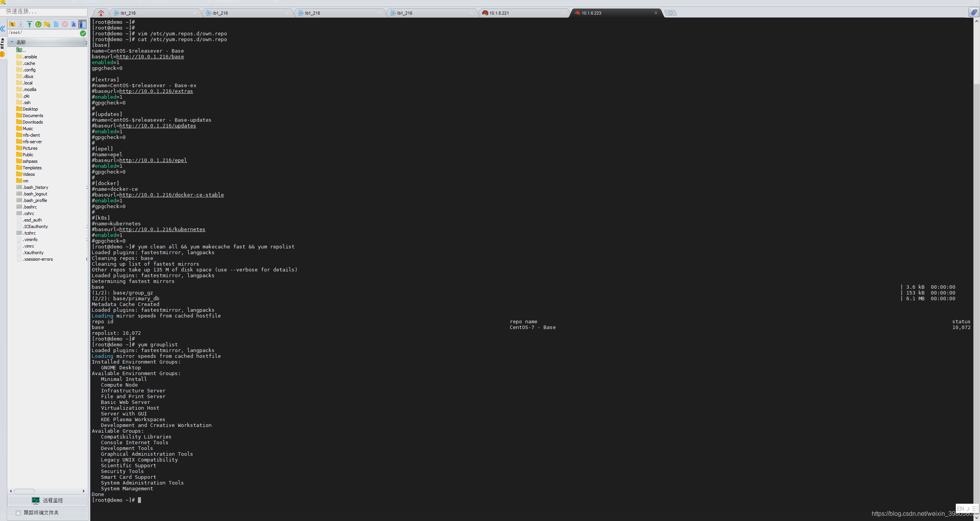Create a new folder with toolbar icon
This screenshot has height=521, width=980.
[47, 24]
